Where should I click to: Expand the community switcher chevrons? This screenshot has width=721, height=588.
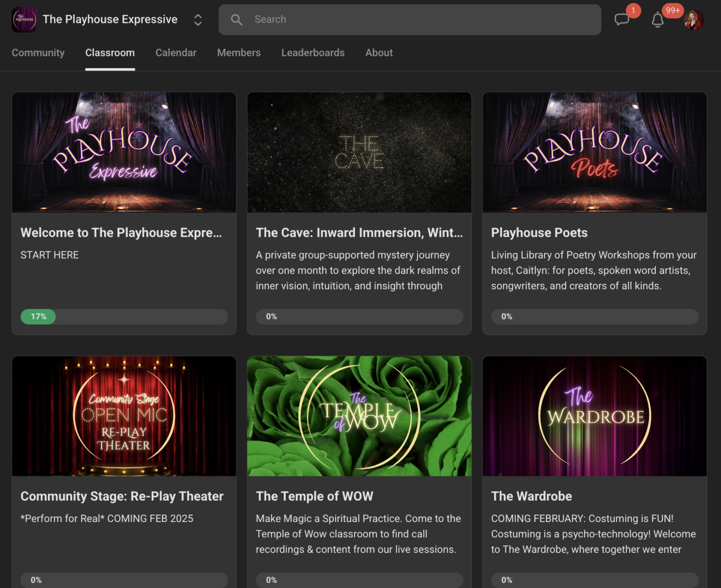198,20
